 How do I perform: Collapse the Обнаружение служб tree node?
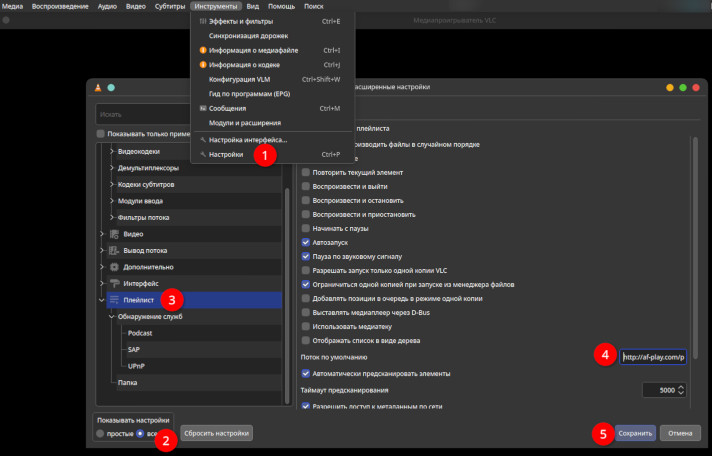(x=110, y=316)
